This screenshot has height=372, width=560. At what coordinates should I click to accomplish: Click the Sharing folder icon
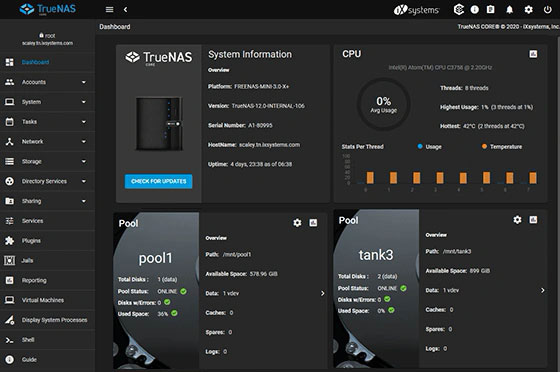[x=10, y=201]
